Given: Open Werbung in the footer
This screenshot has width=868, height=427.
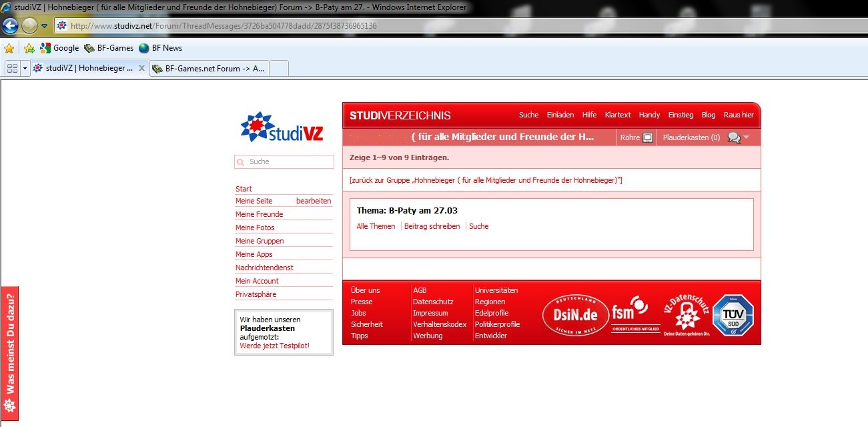Looking at the screenshot, I should click(428, 336).
